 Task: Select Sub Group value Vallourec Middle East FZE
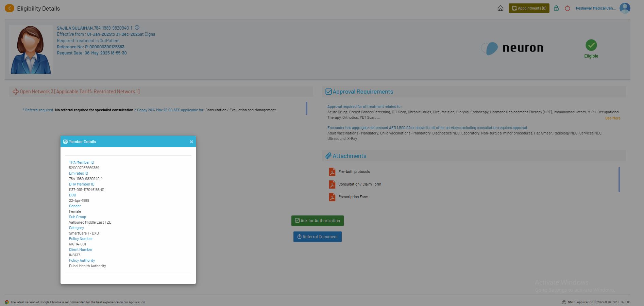[90, 222]
